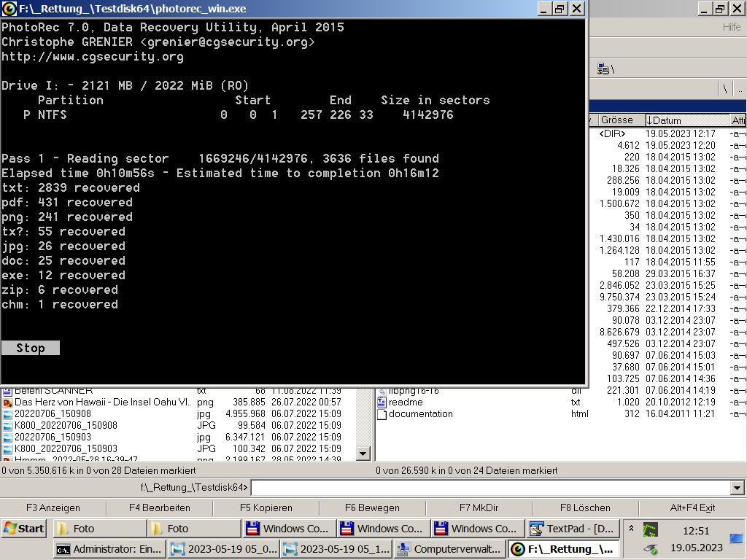Select the row with size 2.846.052
This screenshot has height=560, width=747.
point(668,286)
